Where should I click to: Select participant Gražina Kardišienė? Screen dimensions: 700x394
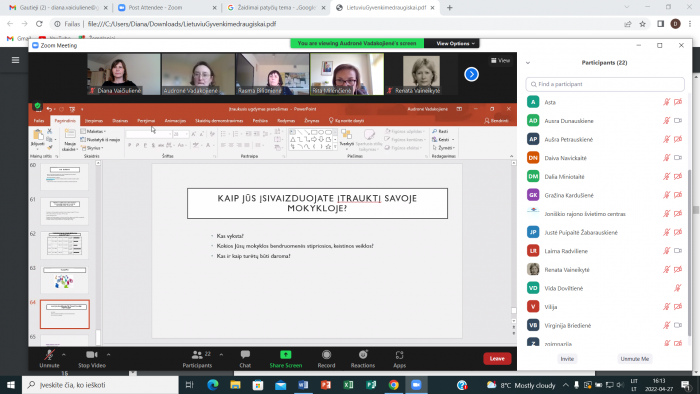pos(605,195)
